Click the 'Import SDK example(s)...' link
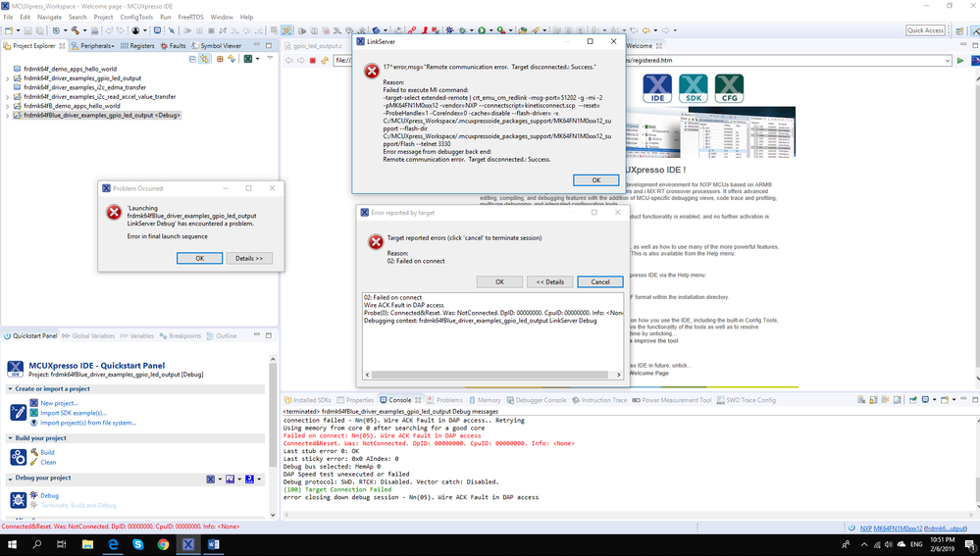The width and height of the screenshot is (980, 556). (74, 412)
